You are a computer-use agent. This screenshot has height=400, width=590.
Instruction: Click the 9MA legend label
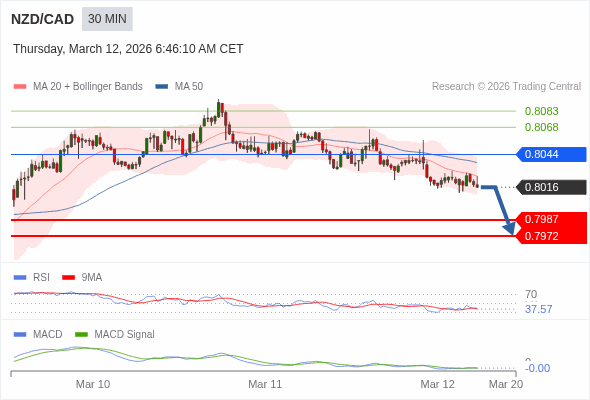92,278
